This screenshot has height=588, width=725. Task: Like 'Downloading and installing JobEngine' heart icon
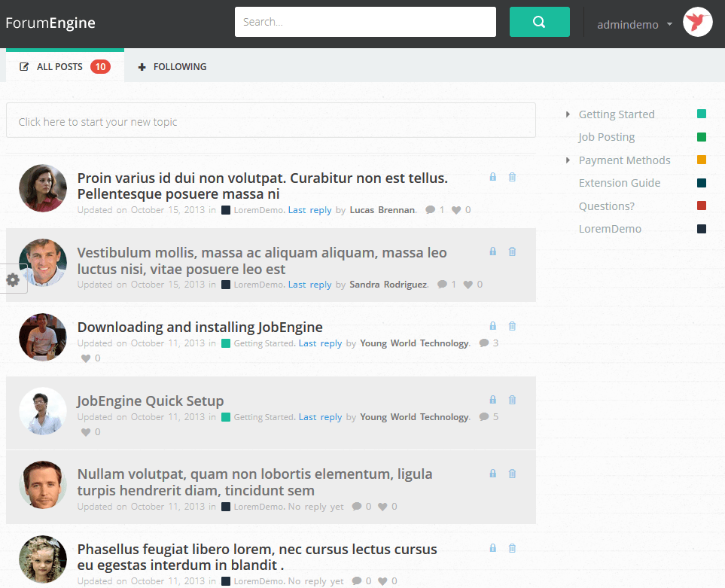click(x=86, y=358)
